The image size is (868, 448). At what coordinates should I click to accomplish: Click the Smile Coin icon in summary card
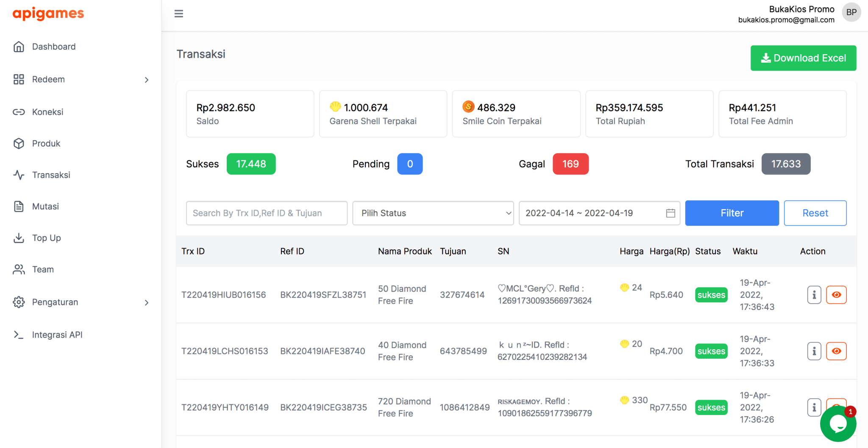[x=468, y=107]
